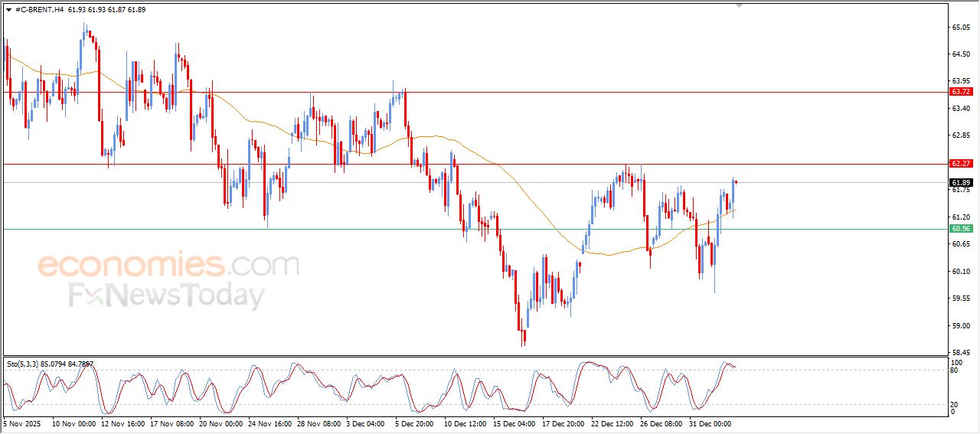Select the green horizontal line at 60.96
The width and height of the screenshot is (980, 434).
475,229
